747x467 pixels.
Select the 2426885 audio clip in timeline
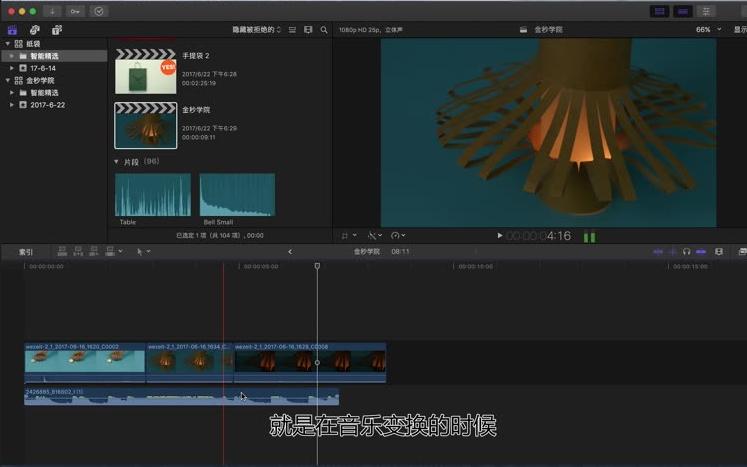point(182,397)
